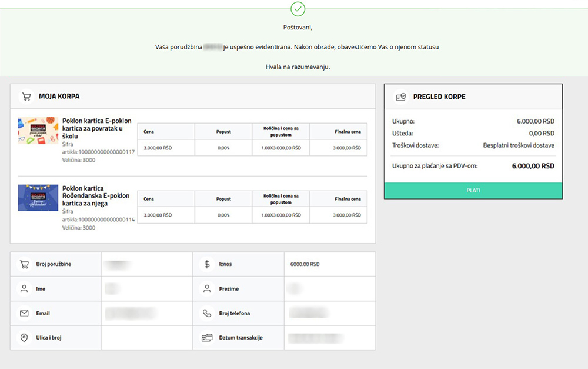Image resolution: width=588 pixels, height=369 pixels.
Task: Click the green PLATI button
Action: (x=473, y=191)
